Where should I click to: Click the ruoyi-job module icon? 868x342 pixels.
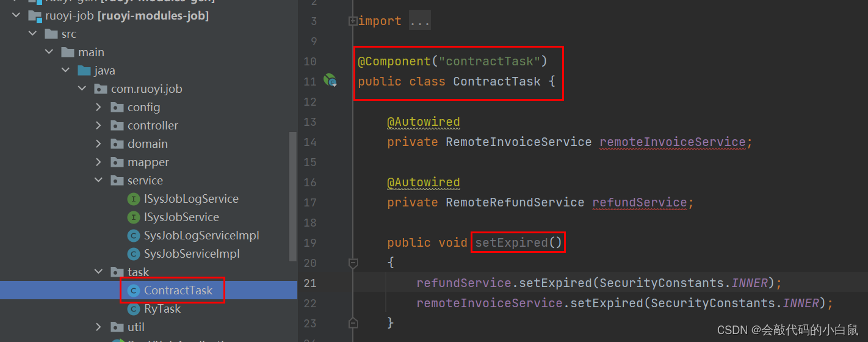tap(35, 16)
